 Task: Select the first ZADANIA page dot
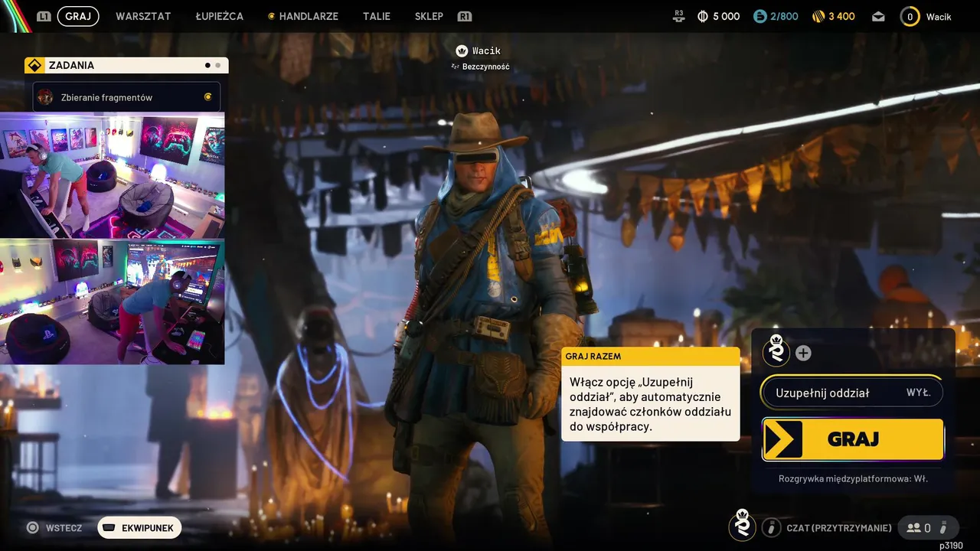point(207,66)
